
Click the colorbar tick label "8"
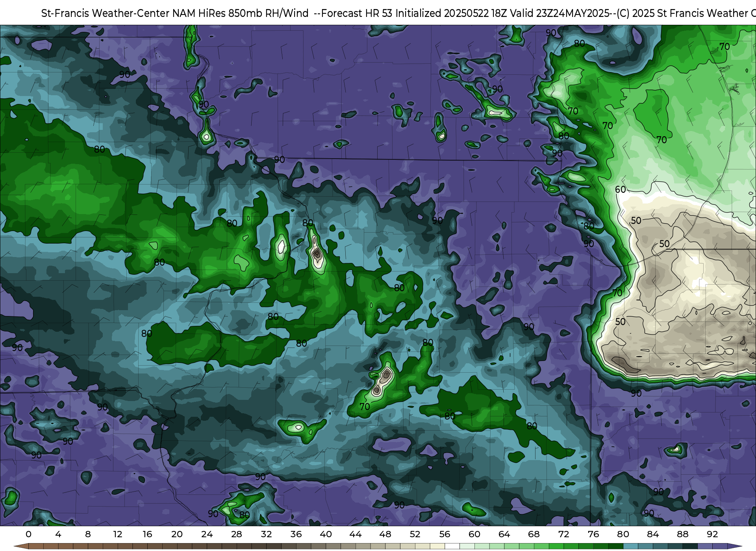(88, 534)
